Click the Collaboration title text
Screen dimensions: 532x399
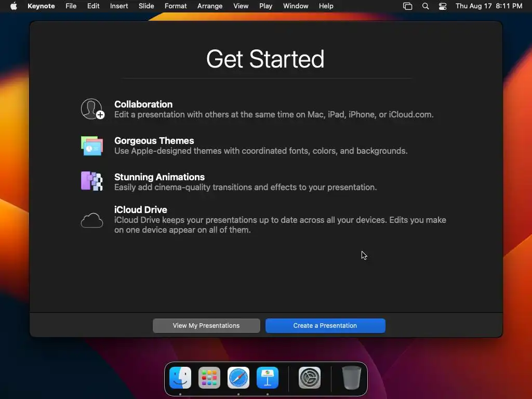pos(143,104)
